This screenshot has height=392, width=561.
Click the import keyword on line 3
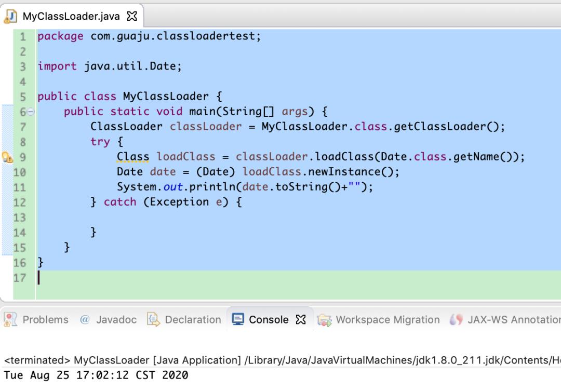[57, 66]
